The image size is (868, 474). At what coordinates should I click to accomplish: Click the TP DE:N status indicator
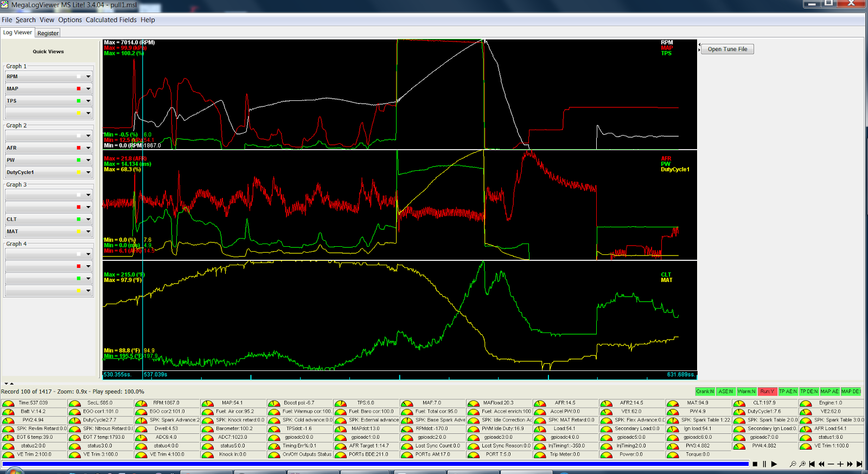809,392
